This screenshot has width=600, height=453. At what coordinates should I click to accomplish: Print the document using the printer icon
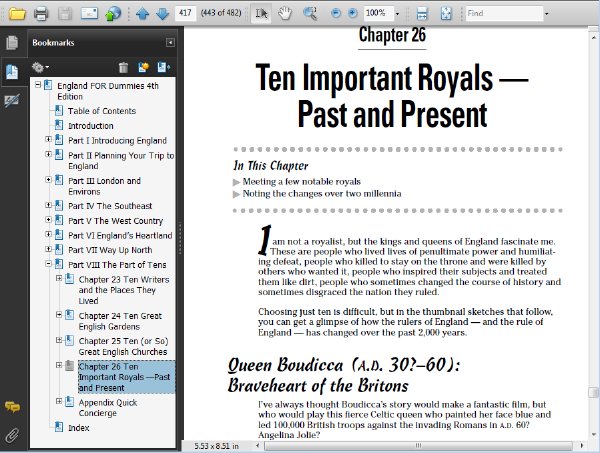pyautogui.click(x=41, y=13)
